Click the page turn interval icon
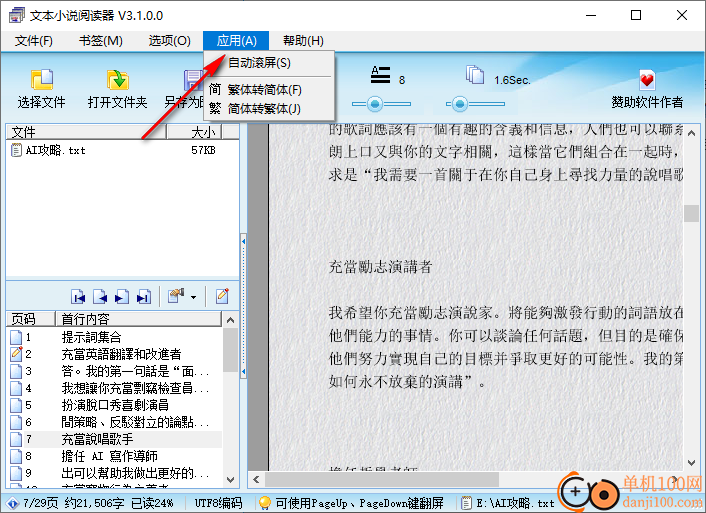The height and width of the screenshot is (513, 706). (475, 75)
